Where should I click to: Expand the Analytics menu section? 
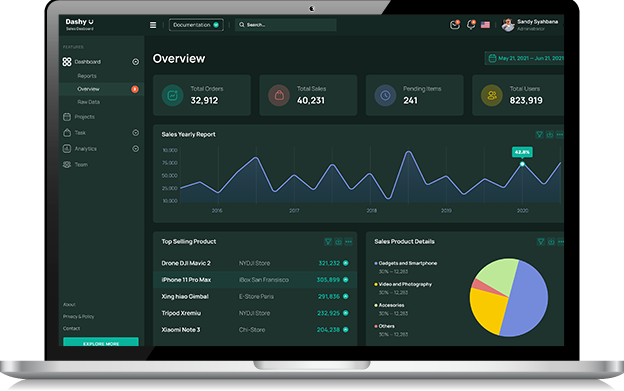135,148
